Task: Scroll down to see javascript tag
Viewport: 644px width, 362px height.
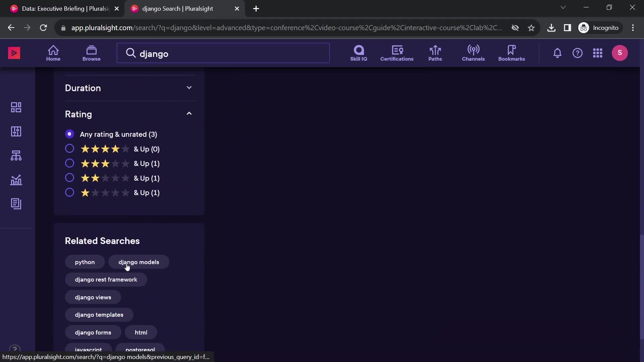Action: [x=89, y=350]
